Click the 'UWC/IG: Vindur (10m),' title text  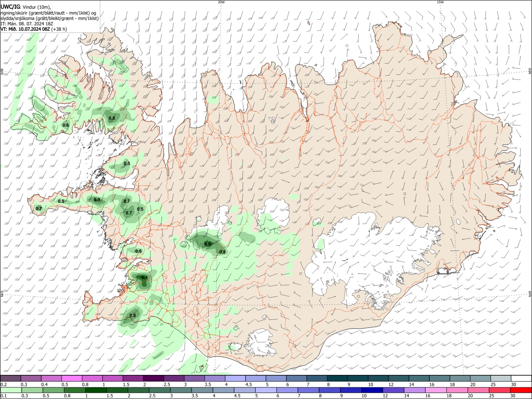click(26, 7)
